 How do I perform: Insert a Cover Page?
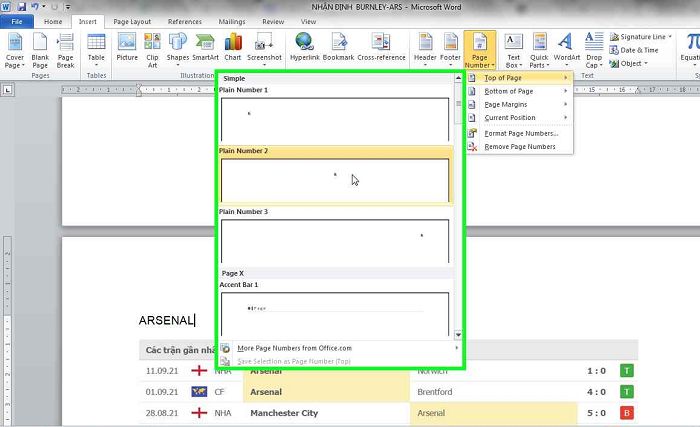(x=15, y=50)
